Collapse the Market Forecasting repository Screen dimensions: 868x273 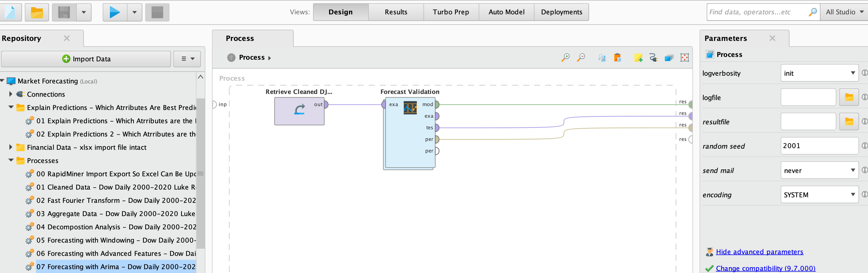point(2,81)
